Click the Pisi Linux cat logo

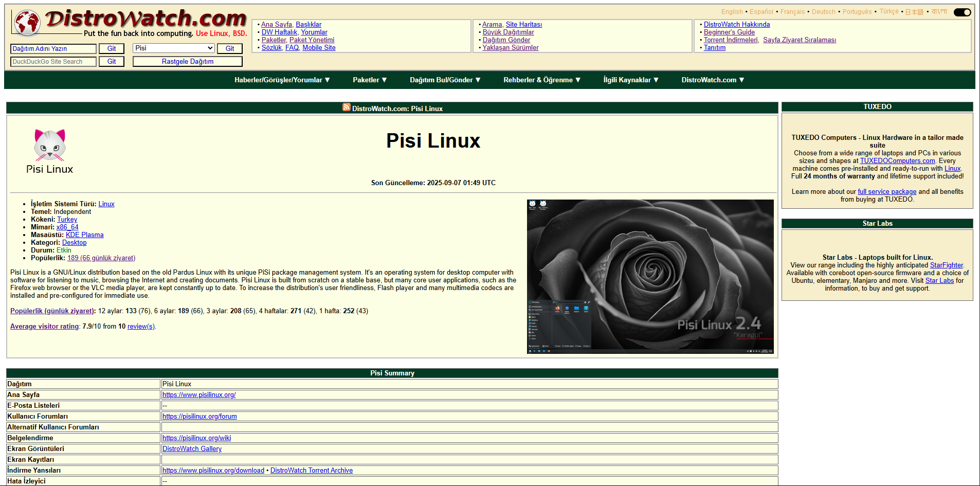[x=50, y=152]
